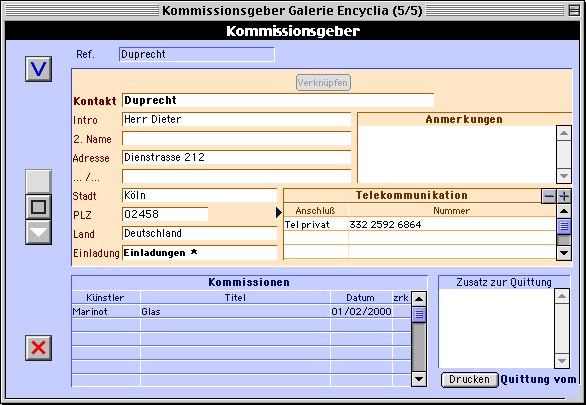Click Anmerkungen scroll down arrow
586x405 pixels.
click(564, 176)
